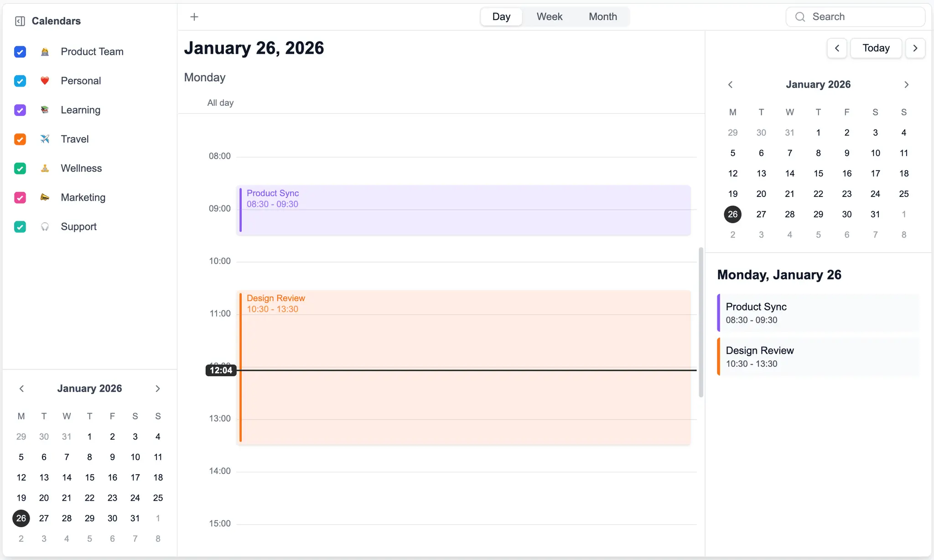The width and height of the screenshot is (934, 560).
Task: Uncheck the Product Team calendar checkbox
Action: point(20,52)
